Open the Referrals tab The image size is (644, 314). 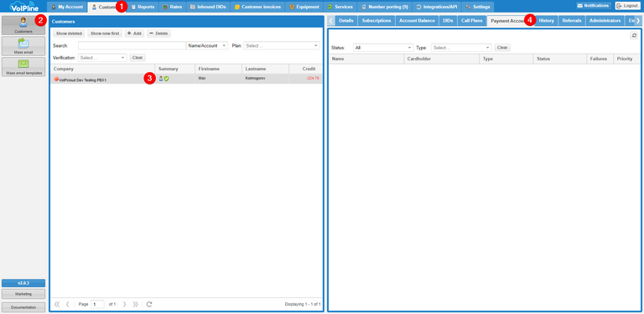coord(572,20)
